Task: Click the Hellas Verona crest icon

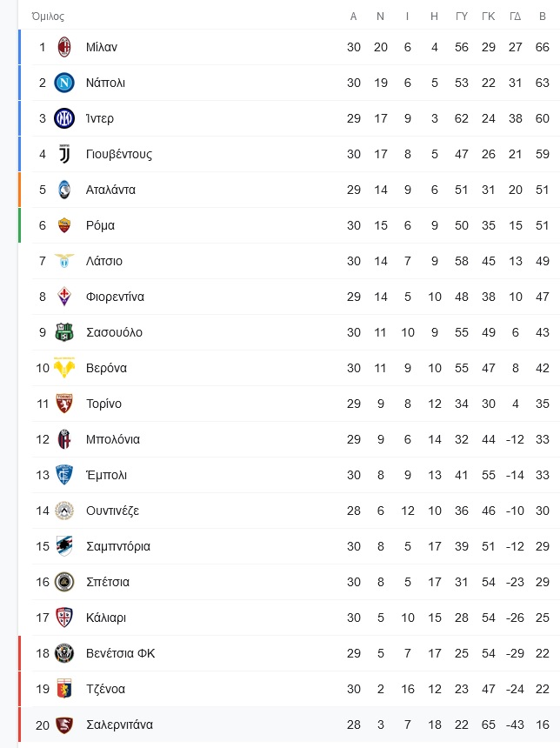Action: pyautogui.click(x=64, y=368)
